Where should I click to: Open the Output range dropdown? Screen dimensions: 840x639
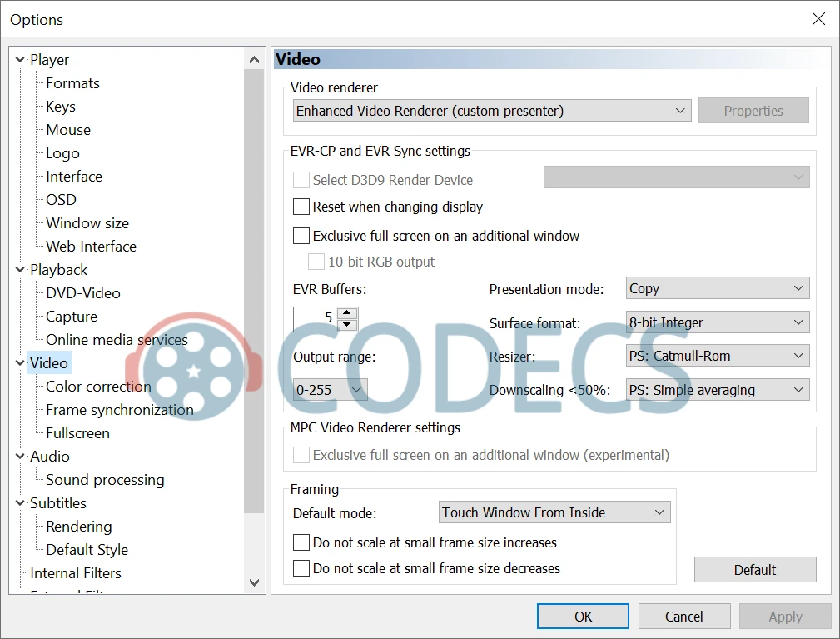[x=330, y=389]
